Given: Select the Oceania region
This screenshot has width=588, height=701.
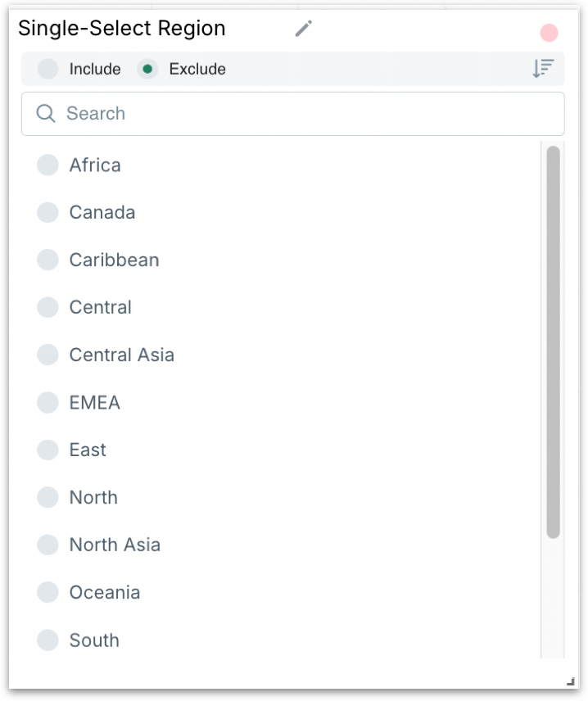Looking at the screenshot, I should click(x=48, y=593).
